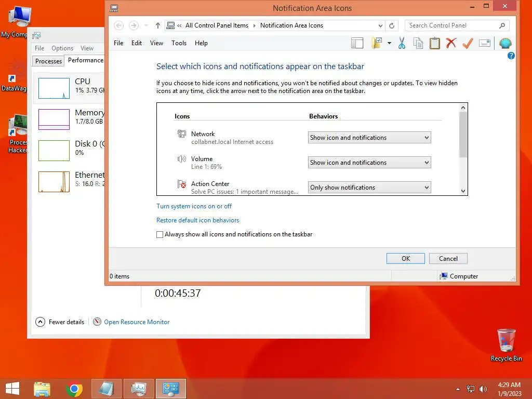Click All Control Panel Items breadcrumb
This screenshot has width=532, height=399.
(217, 25)
